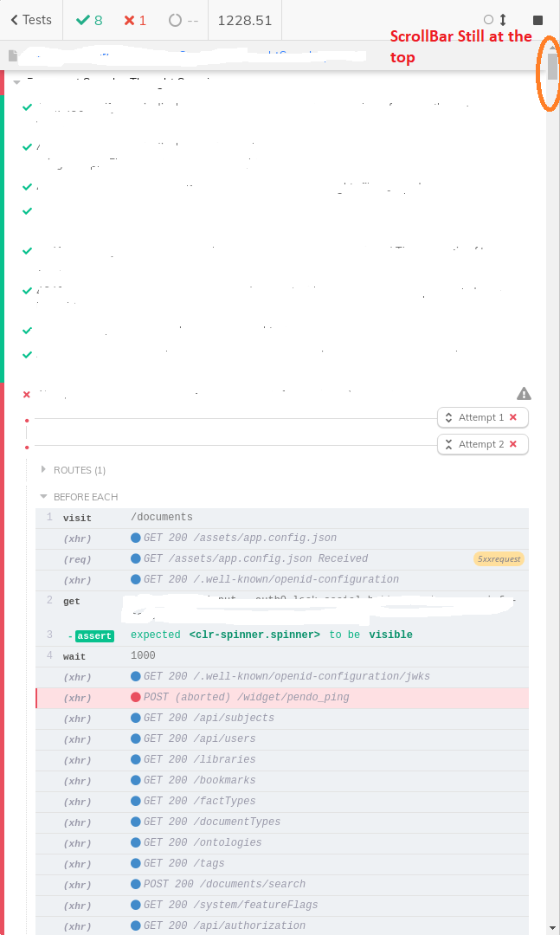560x935 pixels.
Task: Select the GET 200 /api/authorization request
Action: (x=282, y=926)
